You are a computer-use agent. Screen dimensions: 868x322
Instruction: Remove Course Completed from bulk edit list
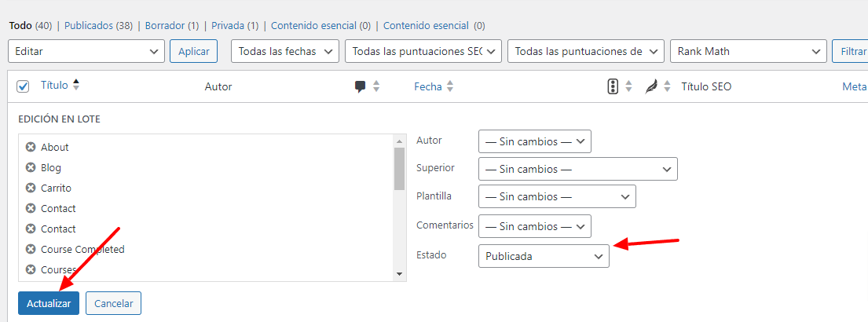pos(31,250)
